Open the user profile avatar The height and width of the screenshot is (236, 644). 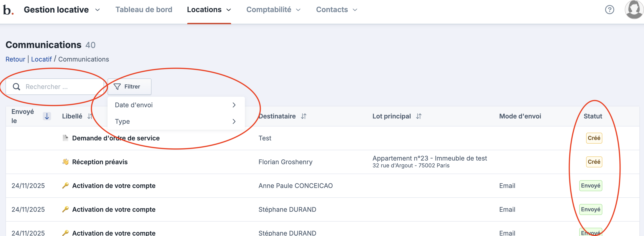click(634, 10)
